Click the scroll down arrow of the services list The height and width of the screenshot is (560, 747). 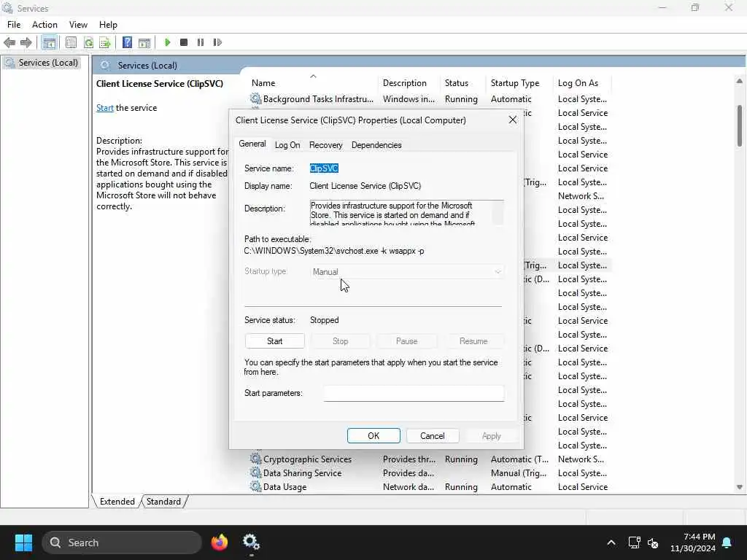pos(740,486)
